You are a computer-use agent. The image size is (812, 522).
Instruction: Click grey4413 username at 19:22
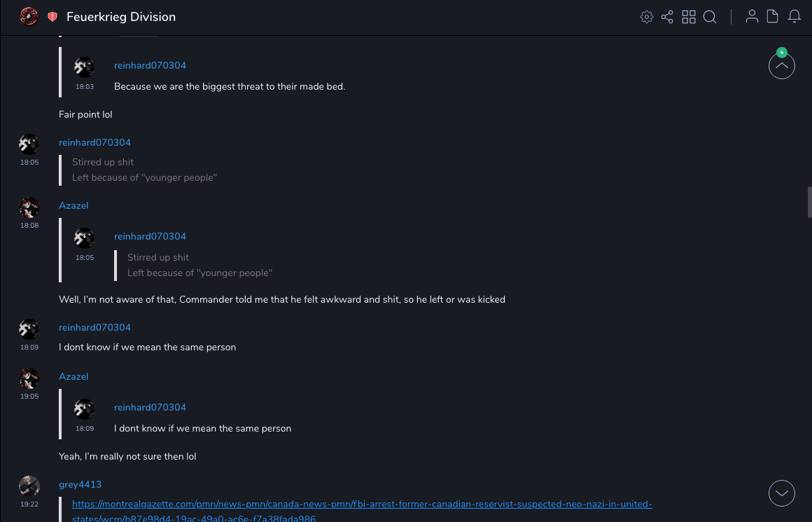80,484
